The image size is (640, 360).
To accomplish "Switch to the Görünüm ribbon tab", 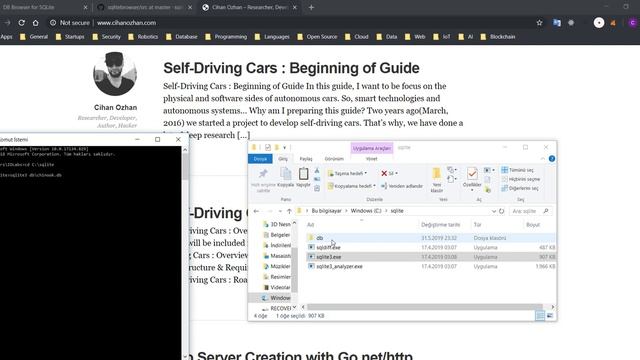I will click(x=334, y=159).
